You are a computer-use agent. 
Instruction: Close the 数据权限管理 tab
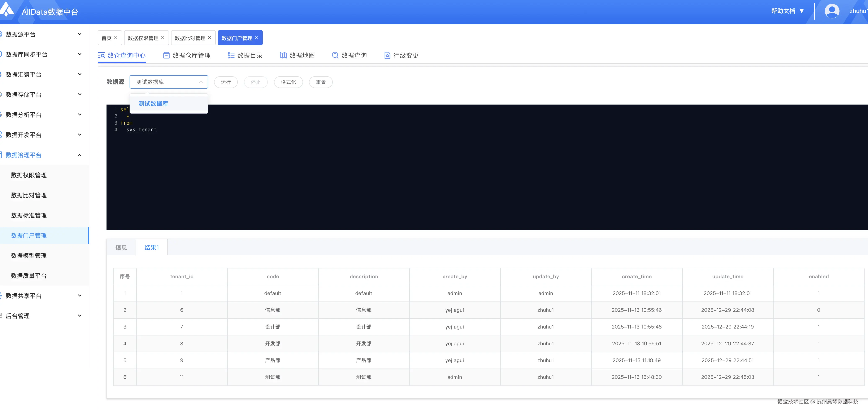[163, 38]
